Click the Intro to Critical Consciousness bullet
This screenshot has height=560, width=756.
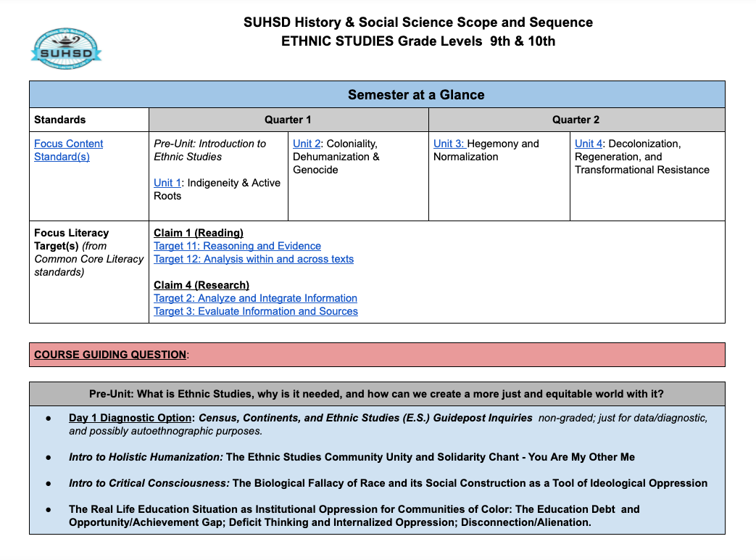(149, 483)
